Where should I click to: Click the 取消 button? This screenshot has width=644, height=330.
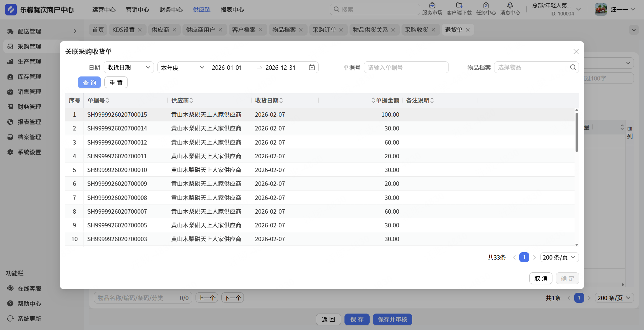[540, 278]
